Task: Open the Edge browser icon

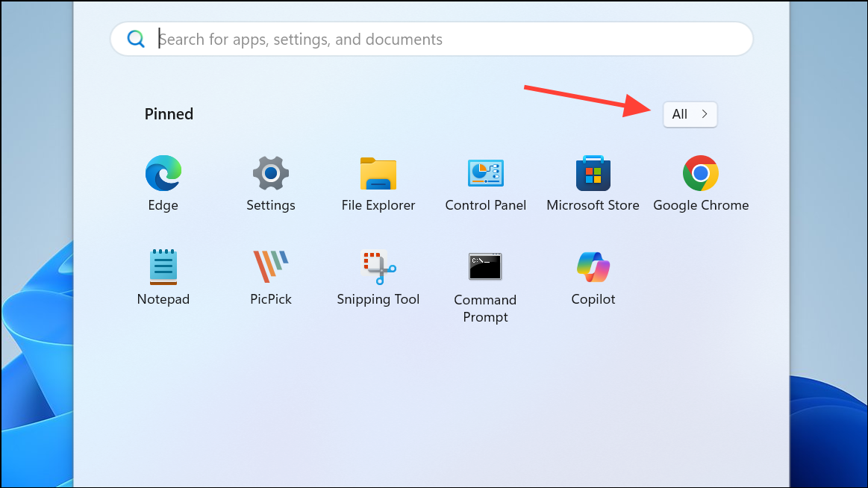Action: click(163, 173)
